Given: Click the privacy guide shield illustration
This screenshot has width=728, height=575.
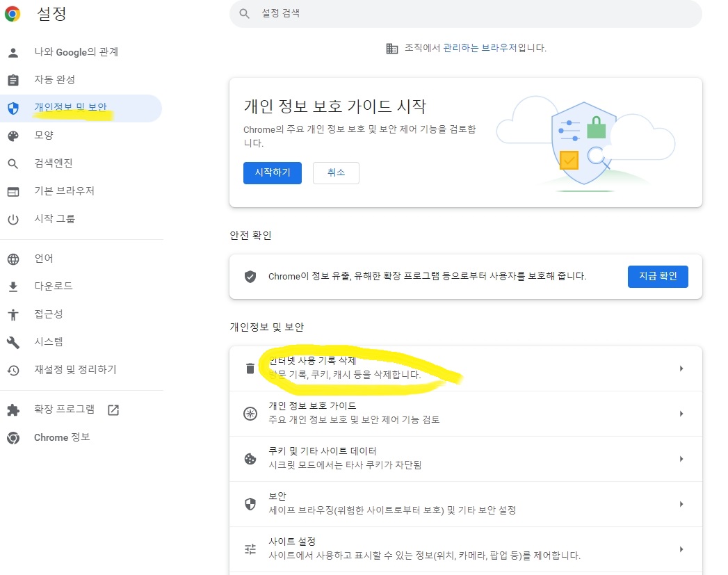Looking at the screenshot, I should pos(583,143).
